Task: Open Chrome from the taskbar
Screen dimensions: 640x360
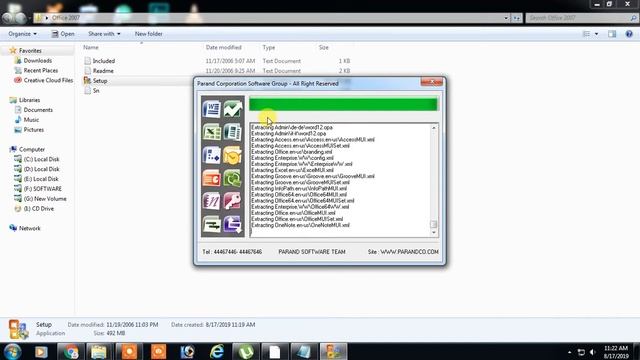Action: 71,351
